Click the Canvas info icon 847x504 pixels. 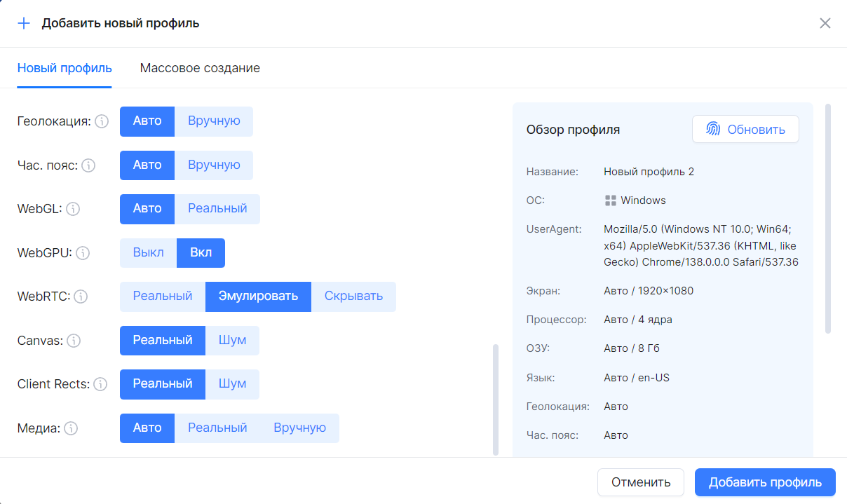tap(75, 341)
